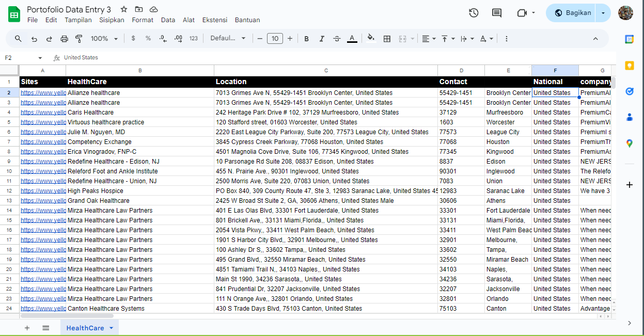This screenshot has width=644, height=336.
Task: Pick a fill color
Action: pyautogui.click(x=371, y=39)
